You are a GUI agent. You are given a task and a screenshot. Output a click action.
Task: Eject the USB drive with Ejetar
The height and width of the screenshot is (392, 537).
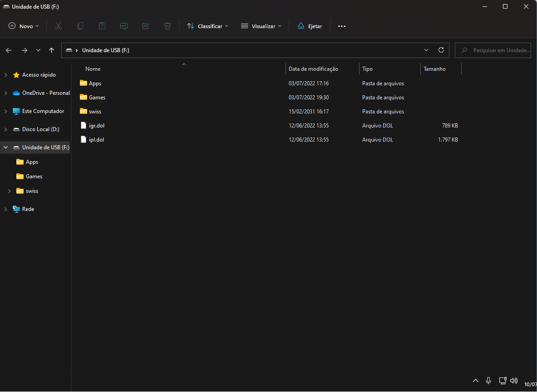310,26
